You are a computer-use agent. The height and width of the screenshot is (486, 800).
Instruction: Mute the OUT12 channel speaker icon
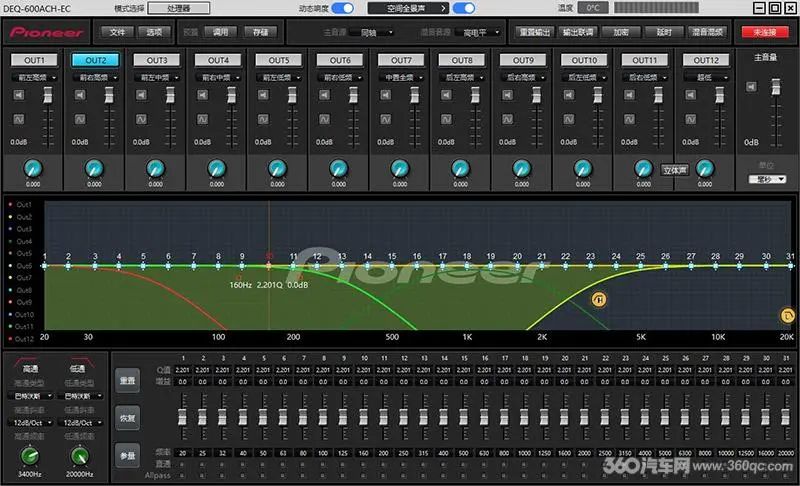click(690, 95)
